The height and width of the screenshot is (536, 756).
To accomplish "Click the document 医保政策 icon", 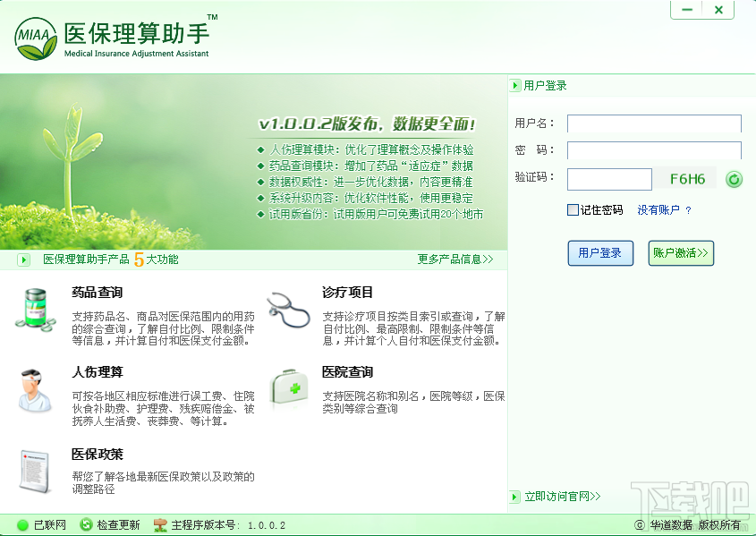I will (35, 472).
